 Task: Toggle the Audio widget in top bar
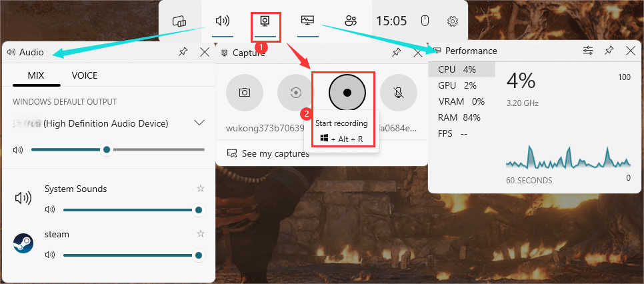[x=222, y=21]
